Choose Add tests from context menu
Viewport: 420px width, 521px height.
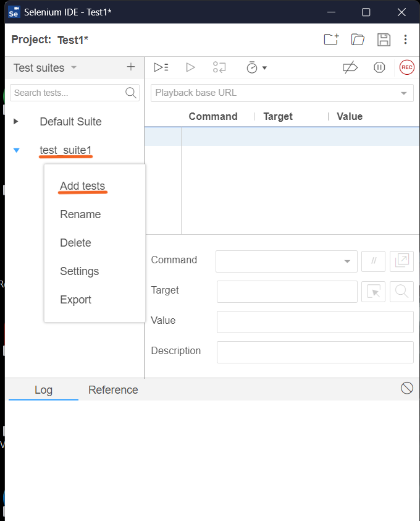point(82,186)
